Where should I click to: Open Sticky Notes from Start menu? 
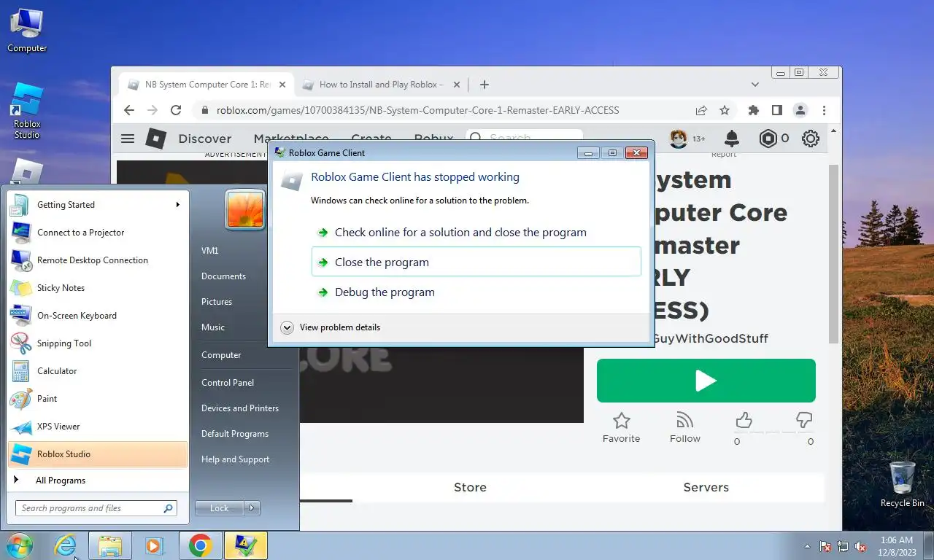point(98,288)
